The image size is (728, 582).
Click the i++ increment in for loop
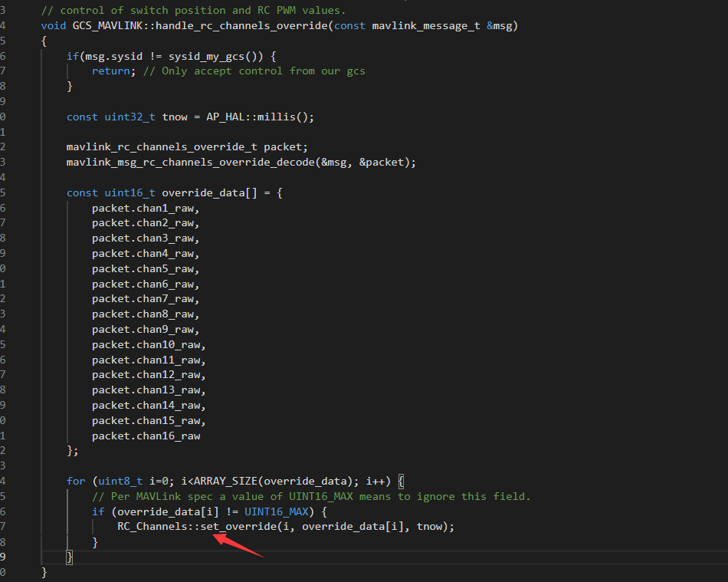click(375, 482)
